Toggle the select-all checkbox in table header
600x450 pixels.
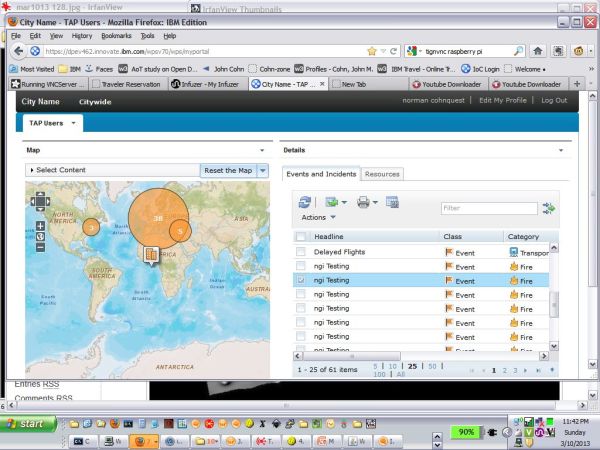click(x=300, y=236)
